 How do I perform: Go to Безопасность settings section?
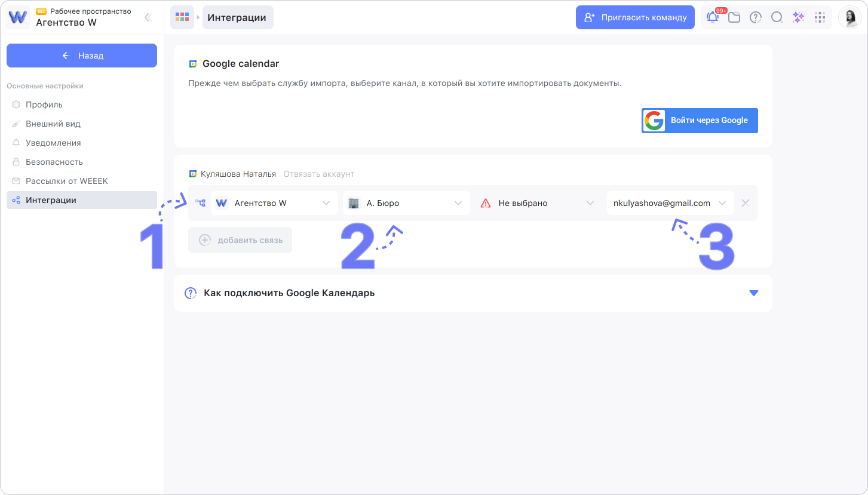click(x=54, y=162)
